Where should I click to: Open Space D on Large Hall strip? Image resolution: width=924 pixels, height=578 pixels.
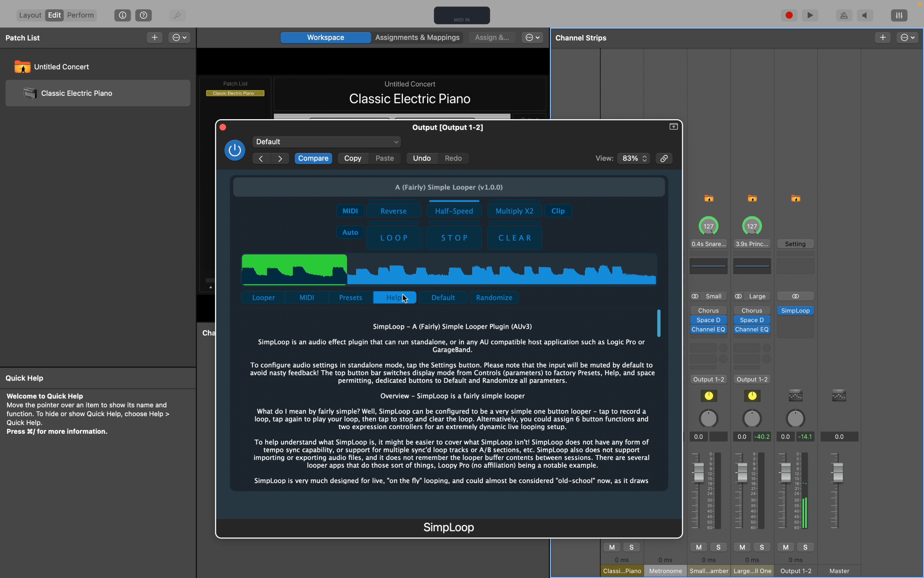click(752, 320)
